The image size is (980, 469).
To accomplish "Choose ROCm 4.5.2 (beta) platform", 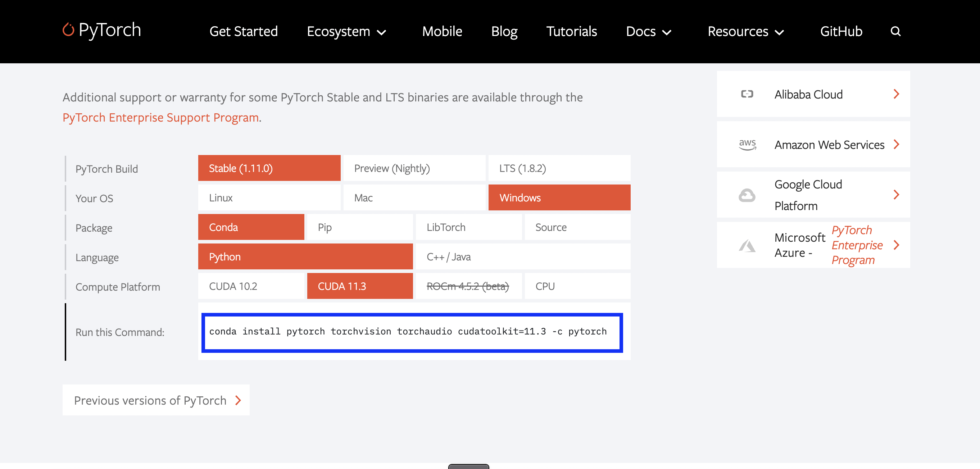I will (x=469, y=286).
